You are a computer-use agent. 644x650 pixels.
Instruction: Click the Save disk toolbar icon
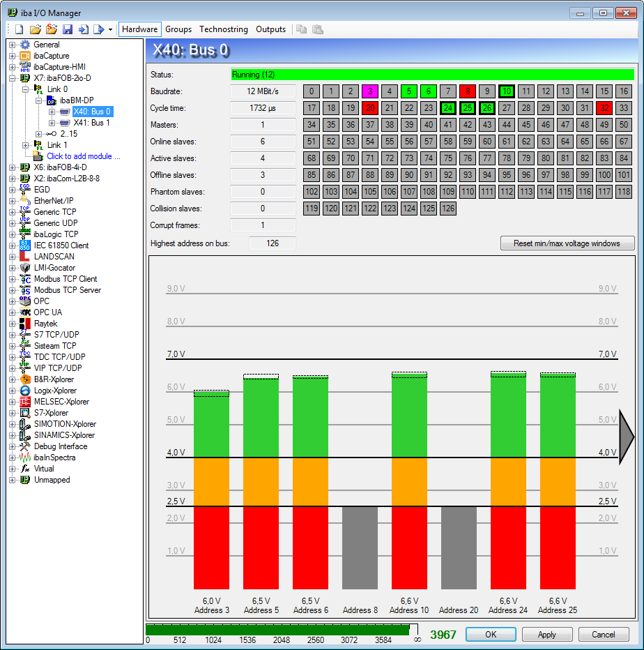68,29
